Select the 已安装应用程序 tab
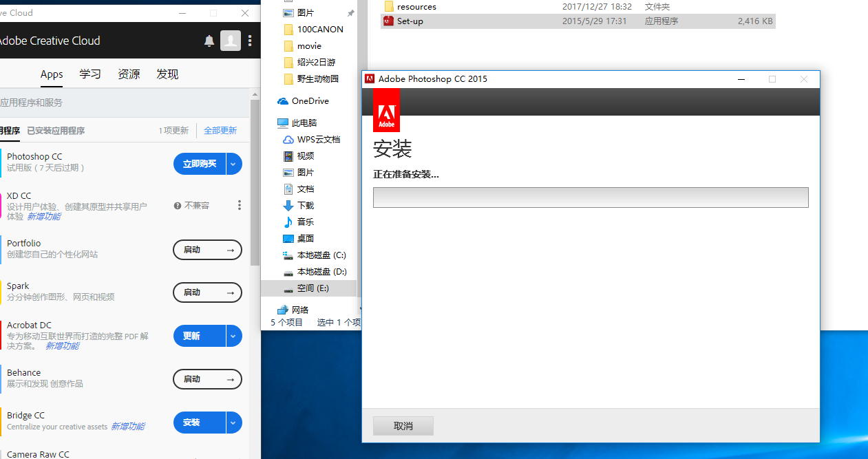This screenshot has width=868, height=459. (x=56, y=131)
